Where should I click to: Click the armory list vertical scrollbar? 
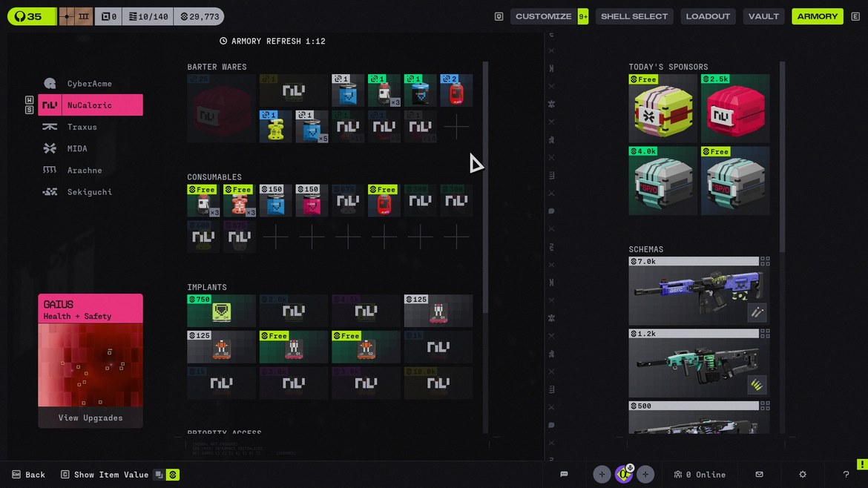point(486,185)
